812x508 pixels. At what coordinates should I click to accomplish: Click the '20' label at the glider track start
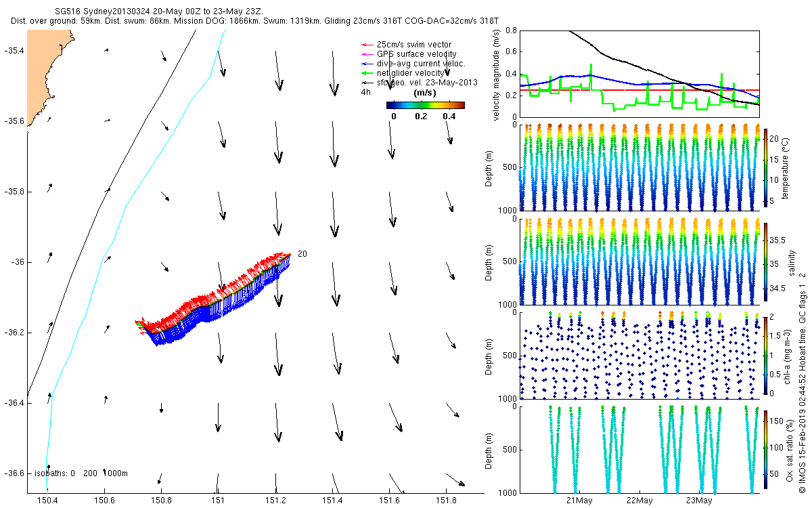302,254
